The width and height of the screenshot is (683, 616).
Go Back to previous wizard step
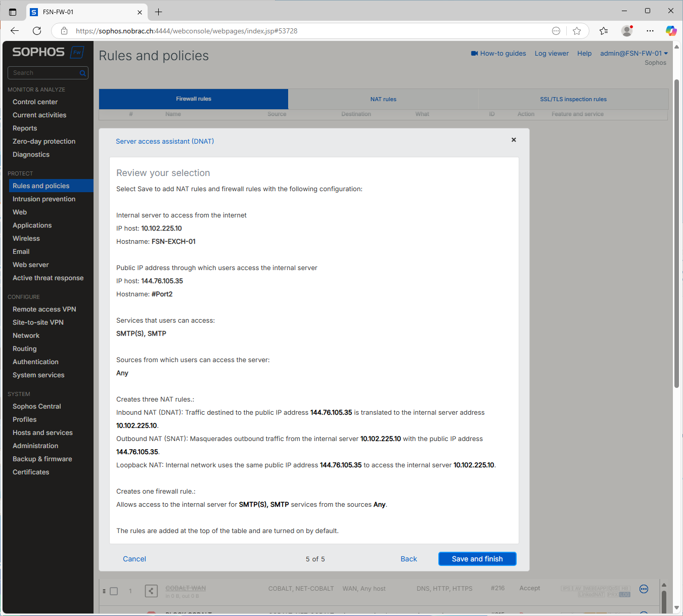(408, 559)
